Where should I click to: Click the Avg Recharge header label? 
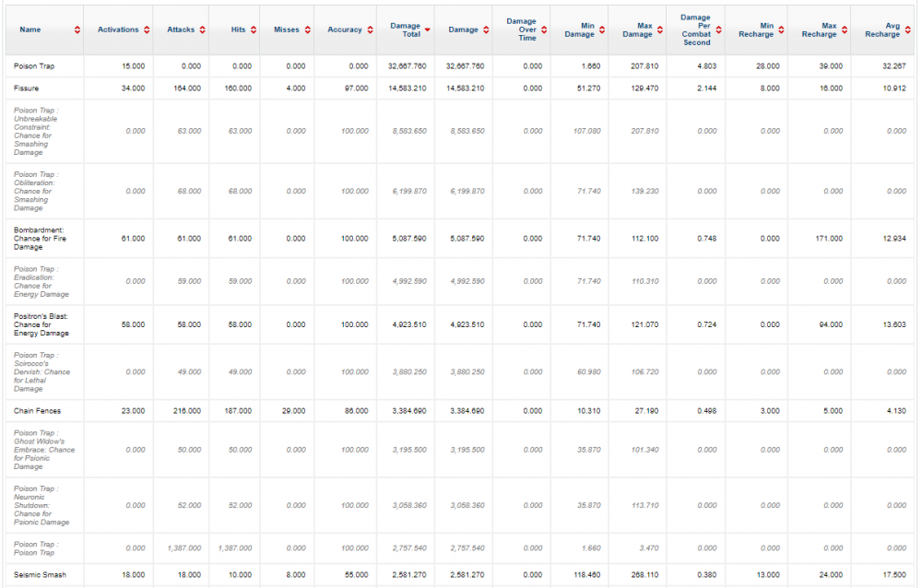coord(881,30)
